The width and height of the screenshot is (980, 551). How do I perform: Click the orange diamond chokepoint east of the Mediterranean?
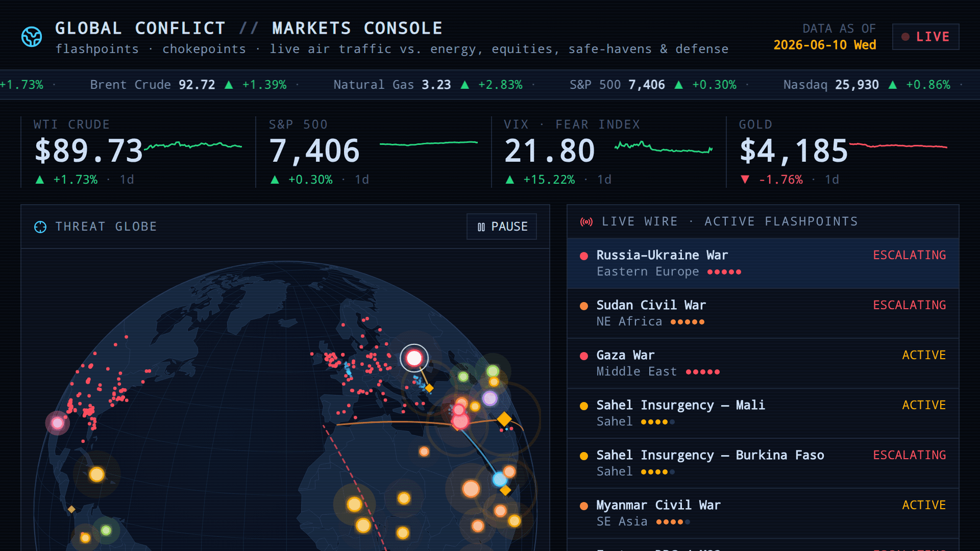click(x=504, y=419)
